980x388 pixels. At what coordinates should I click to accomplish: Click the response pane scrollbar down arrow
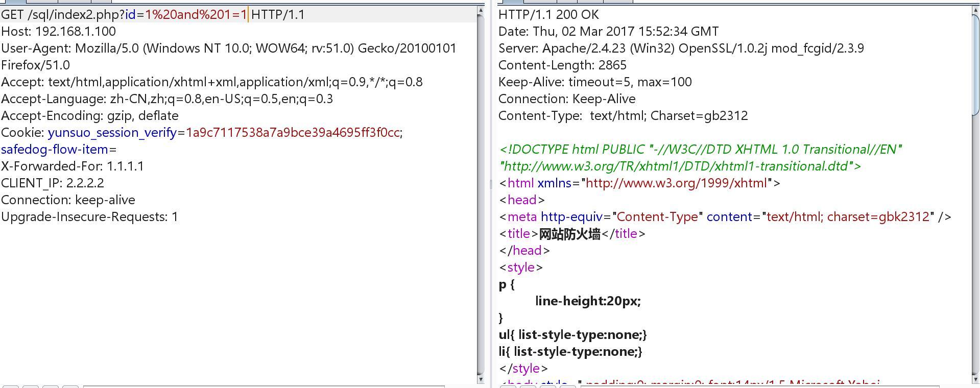[976, 379]
